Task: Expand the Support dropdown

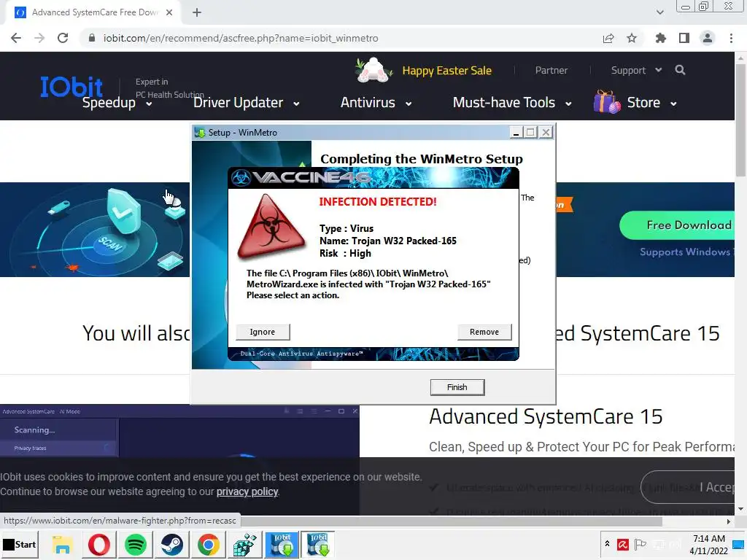Action: click(636, 71)
